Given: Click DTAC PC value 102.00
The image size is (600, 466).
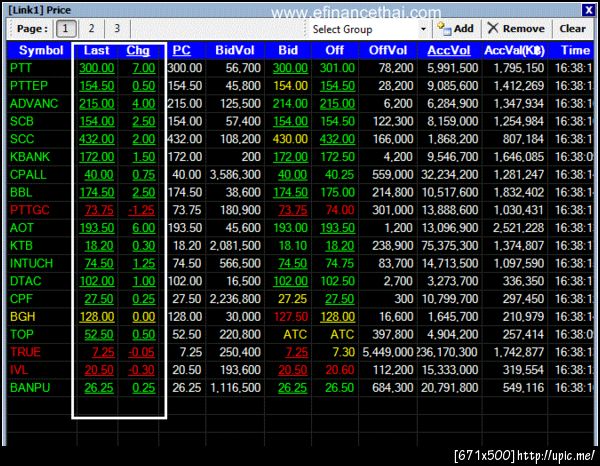Looking at the screenshot, I should (185, 281).
